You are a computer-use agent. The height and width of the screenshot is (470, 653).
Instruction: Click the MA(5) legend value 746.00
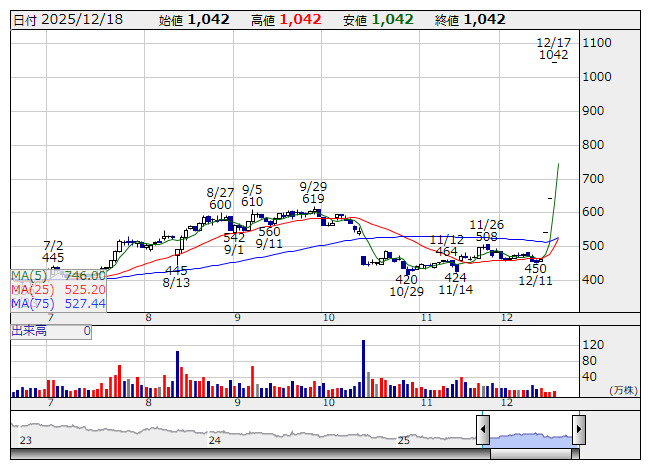pos(85,276)
